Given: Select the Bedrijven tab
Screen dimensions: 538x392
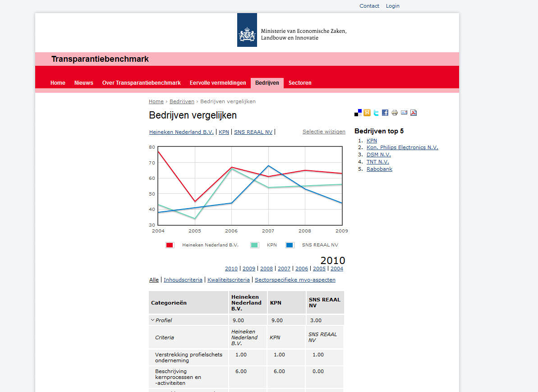Looking at the screenshot, I should point(267,83).
